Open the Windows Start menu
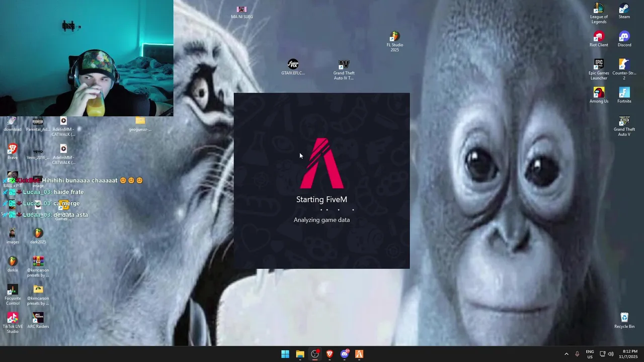Viewport: 644px width, 362px height. click(285, 354)
